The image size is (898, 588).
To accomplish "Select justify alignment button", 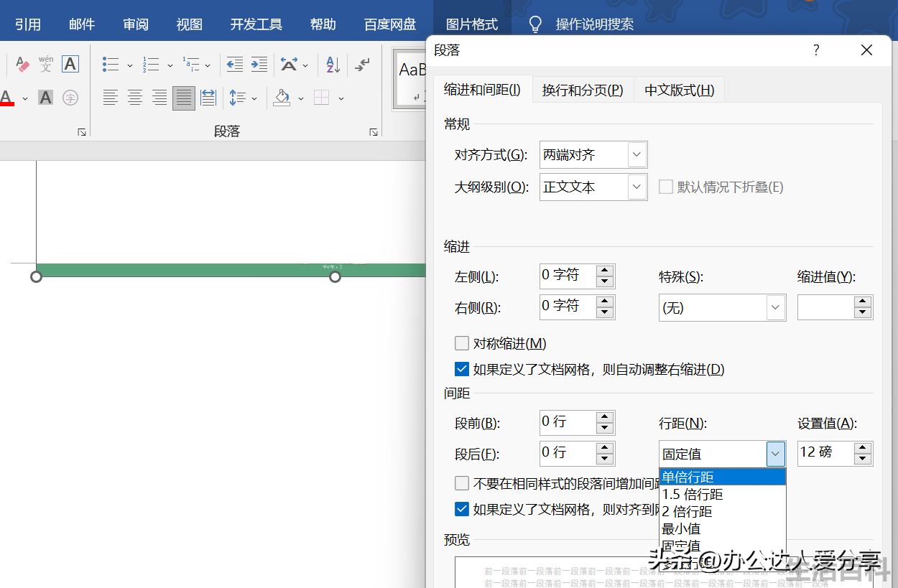I will pos(184,98).
